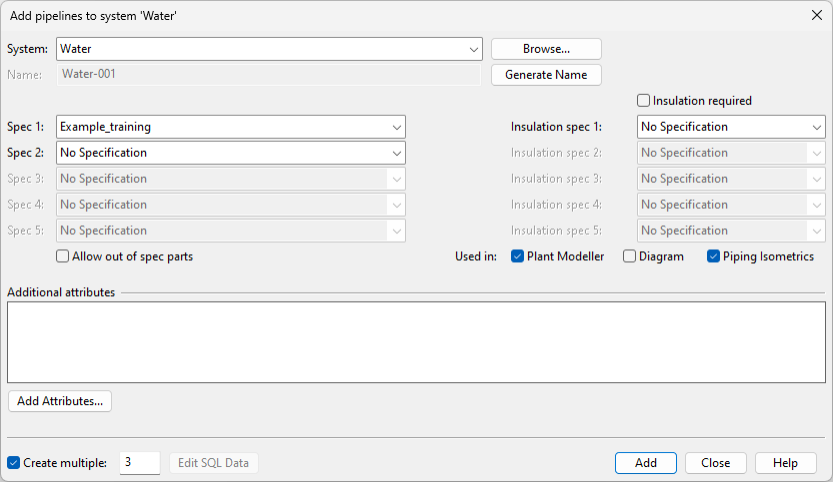Enable the Diagram checkbox
833x482 pixels.
click(630, 257)
